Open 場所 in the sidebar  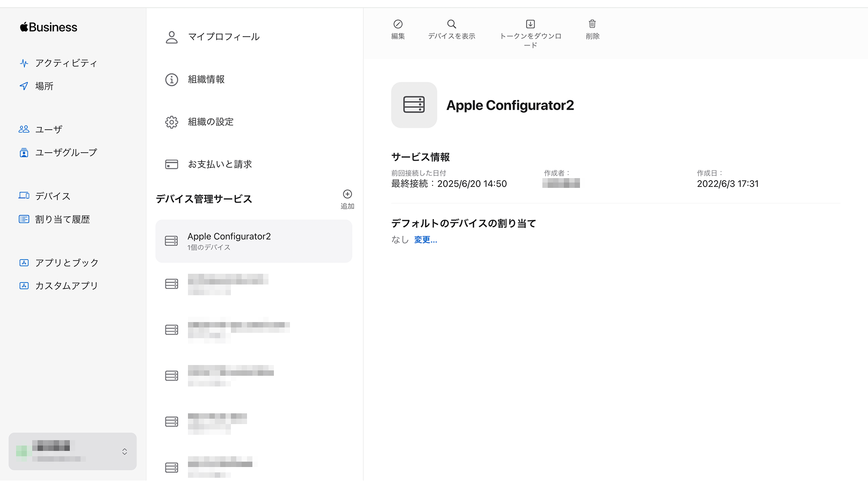click(37, 86)
